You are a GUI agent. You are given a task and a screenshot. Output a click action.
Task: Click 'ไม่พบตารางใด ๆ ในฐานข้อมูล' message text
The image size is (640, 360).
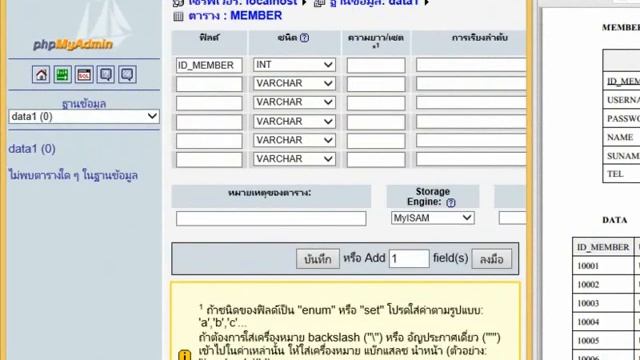[x=73, y=176]
